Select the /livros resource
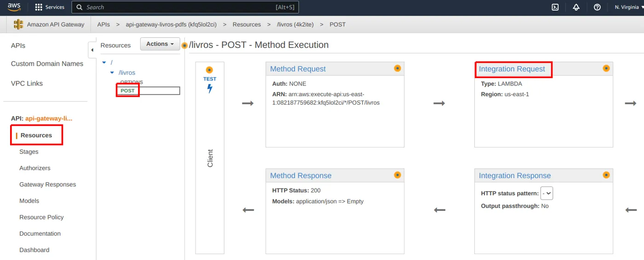The width and height of the screenshot is (644, 260). click(127, 73)
